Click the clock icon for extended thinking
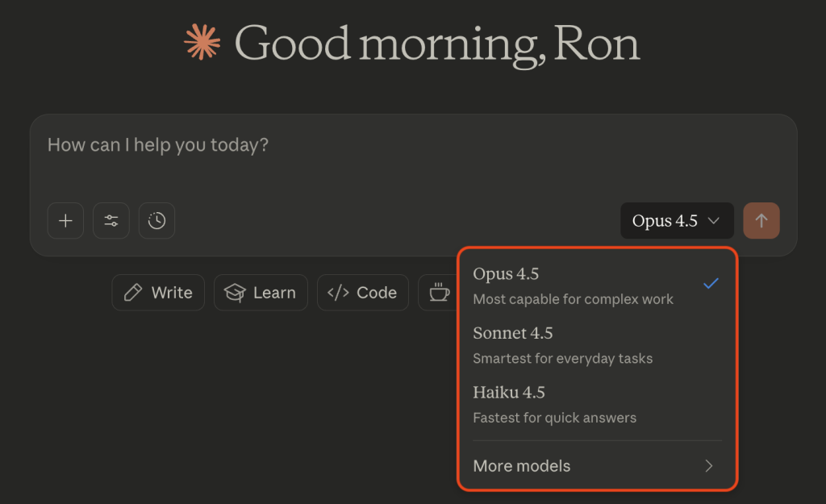826x504 pixels. point(156,221)
